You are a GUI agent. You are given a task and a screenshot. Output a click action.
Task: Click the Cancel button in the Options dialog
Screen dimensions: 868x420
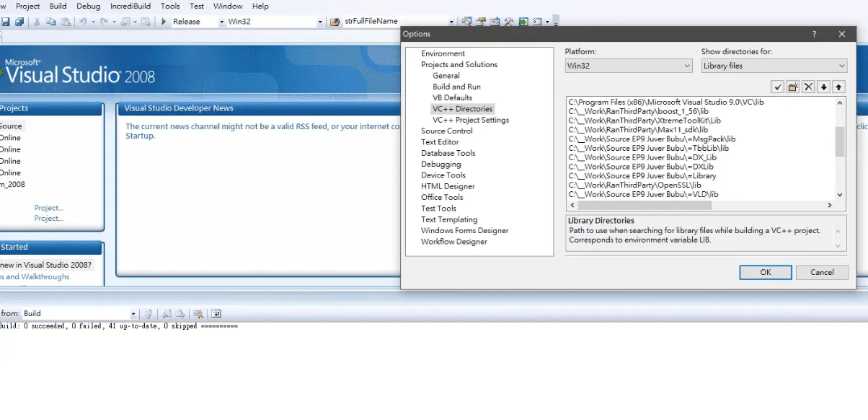click(x=822, y=272)
